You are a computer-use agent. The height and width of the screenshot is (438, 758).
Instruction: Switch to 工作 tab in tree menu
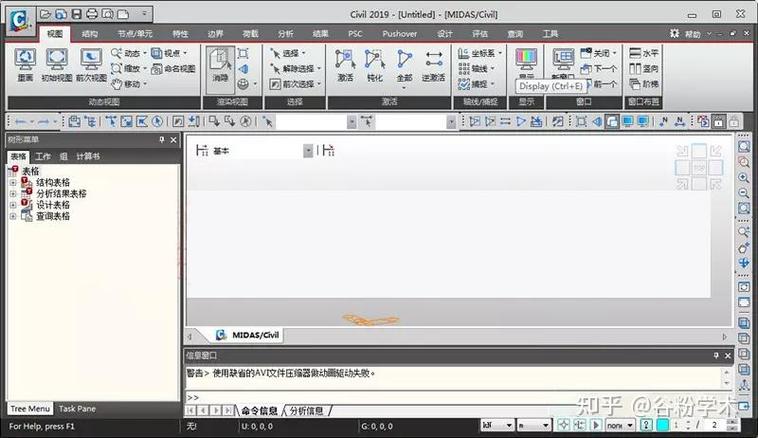(43, 156)
